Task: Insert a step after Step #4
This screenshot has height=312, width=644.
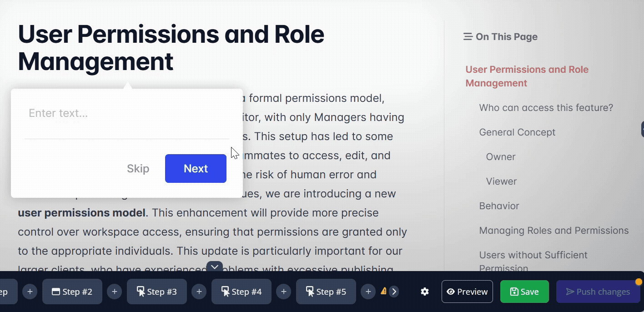Action: point(284,292)
